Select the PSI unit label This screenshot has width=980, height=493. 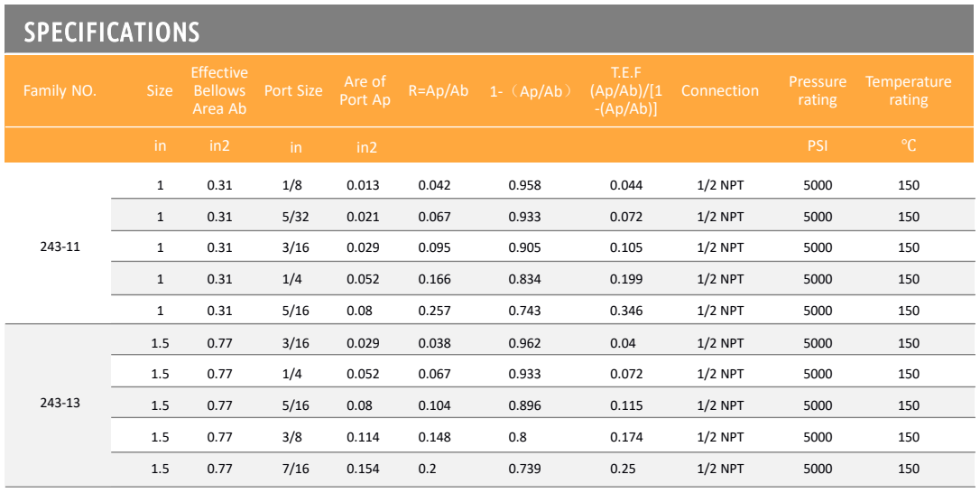pyautogui.click(x=818, y=145)
